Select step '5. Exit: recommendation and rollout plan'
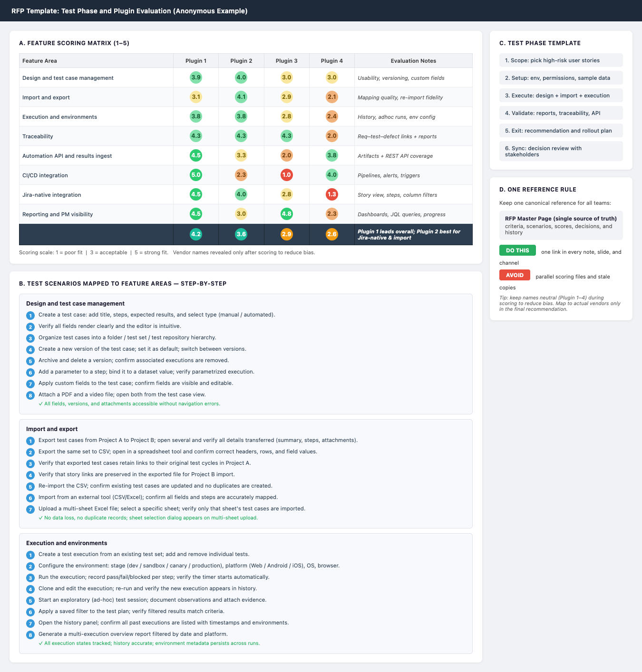Image resolution: width=642 pixels, height=672 pixels. 561,131
